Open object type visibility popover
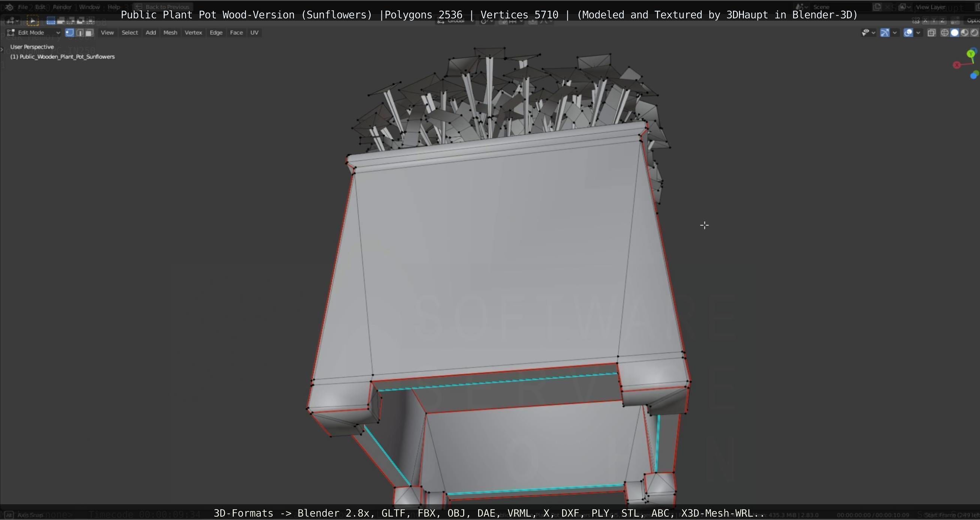Screen dimensions: 980x520 coord(865,33)
